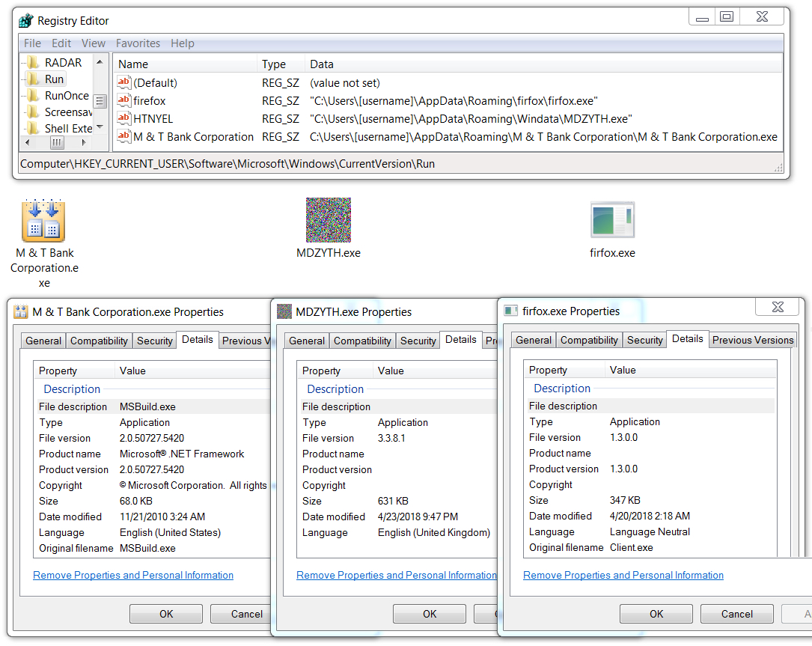
Task: Open Security tab in M & T Bank Properties
Action: click(154, 341)
